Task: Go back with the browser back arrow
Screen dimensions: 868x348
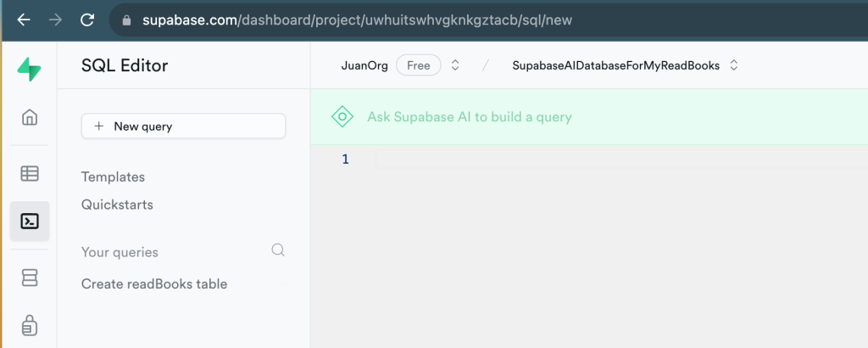Action: click(x=23, y=20)
